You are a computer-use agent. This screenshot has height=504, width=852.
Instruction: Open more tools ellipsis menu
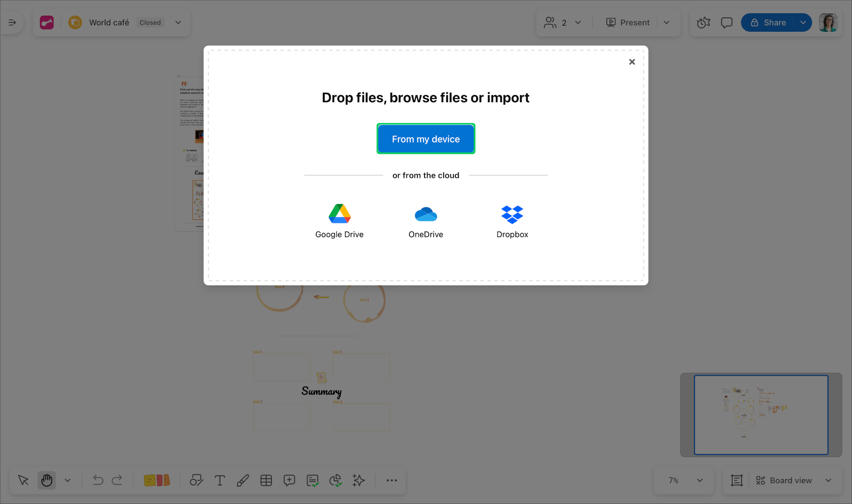(x=391, y=480)
